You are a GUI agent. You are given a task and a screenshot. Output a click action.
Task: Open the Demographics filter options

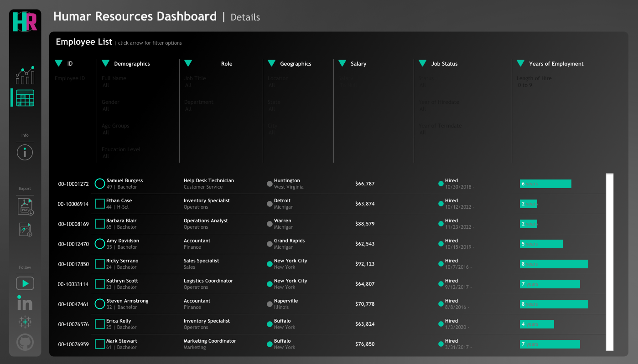coord(106,63)
